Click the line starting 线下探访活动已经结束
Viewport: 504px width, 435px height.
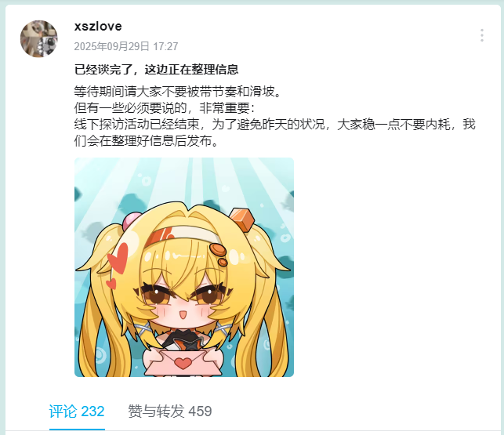point(275,125)
